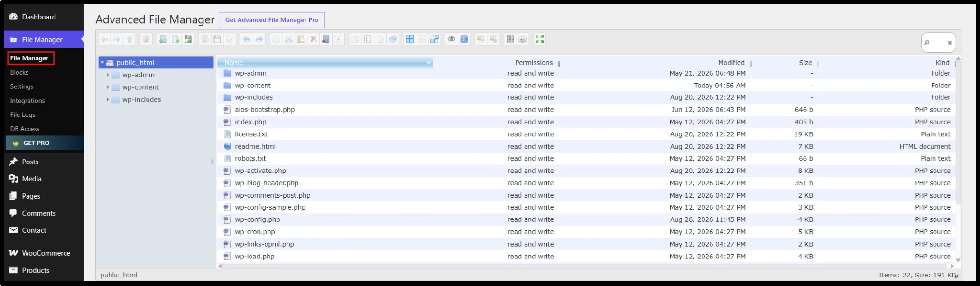
Task: Click the copy icon in the toolbar
Action: pyautogui.click(x=276, y=39)
